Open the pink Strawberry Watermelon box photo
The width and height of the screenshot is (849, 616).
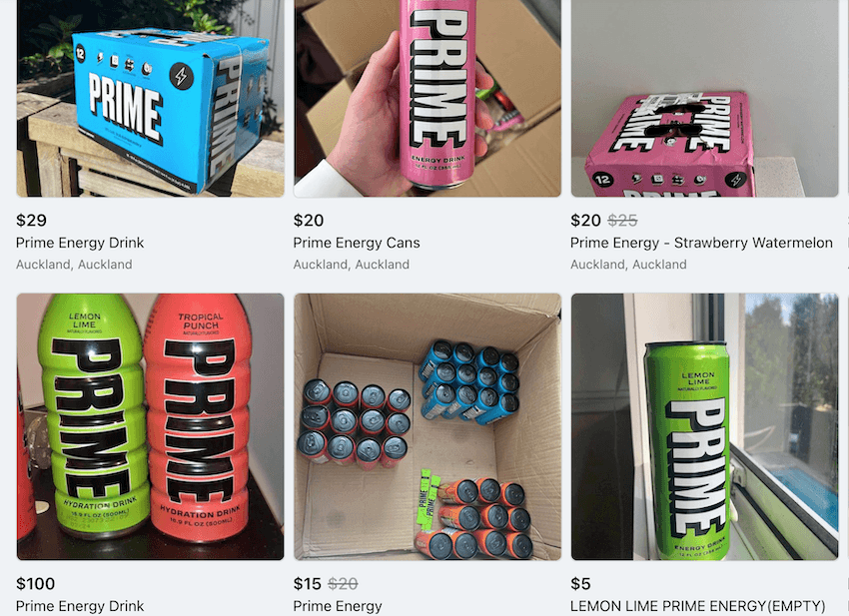click(704, 98)
